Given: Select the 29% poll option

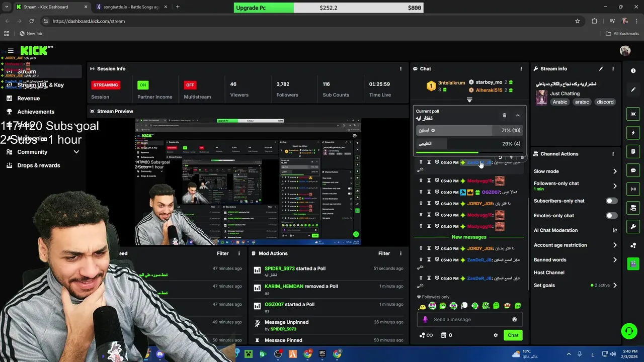Looking at the screenshot, I should click(470, 144).
